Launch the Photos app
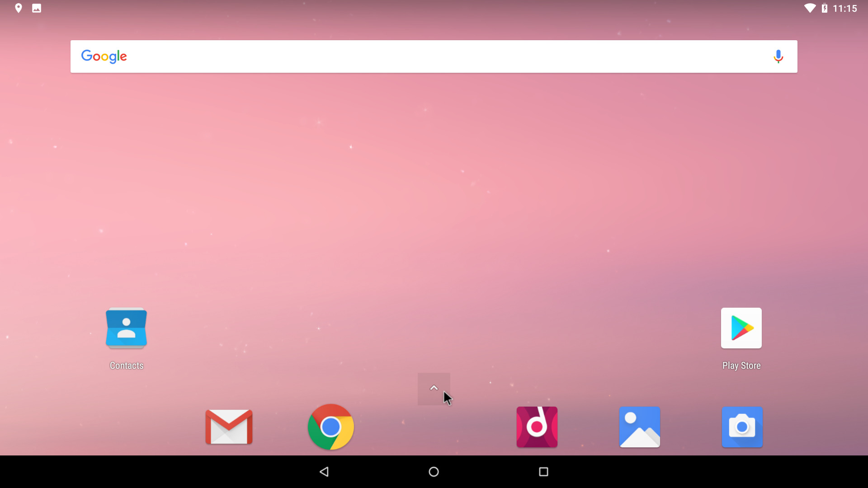Viewport: 868px width, 488px height. tap(639, 427)
